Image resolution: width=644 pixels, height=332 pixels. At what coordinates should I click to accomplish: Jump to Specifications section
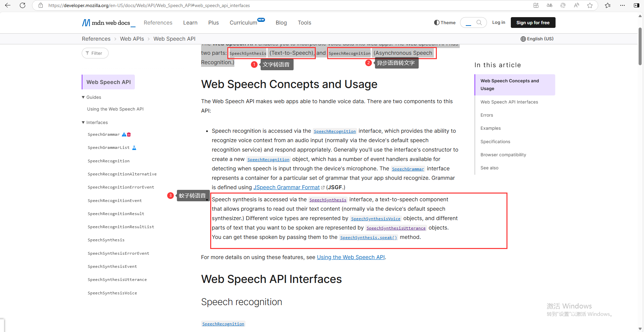pyautogui.click(x=495, y=141)
